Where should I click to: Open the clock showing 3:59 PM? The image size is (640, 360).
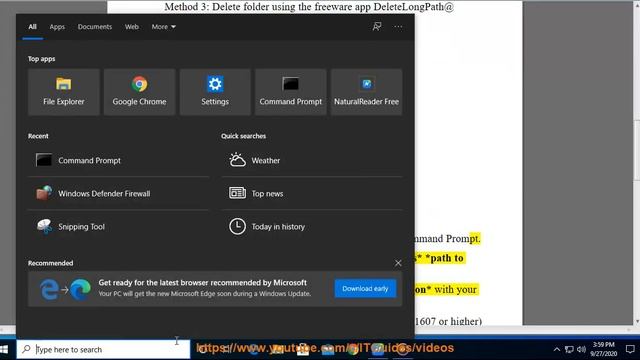603,349
